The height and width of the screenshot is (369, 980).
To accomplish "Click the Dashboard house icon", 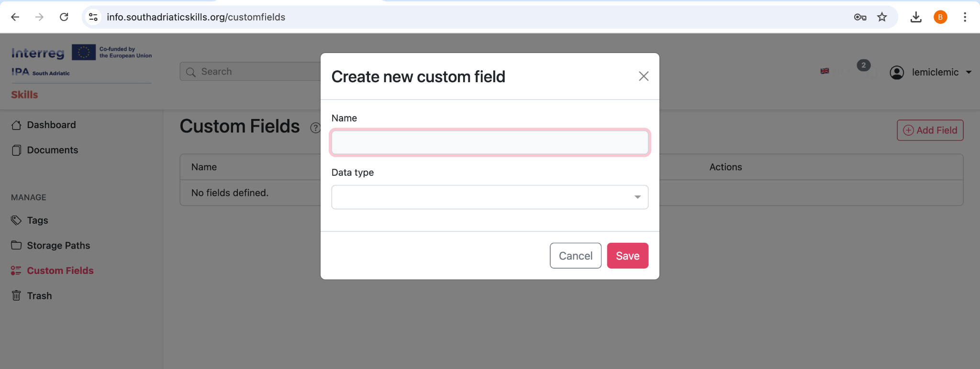I will (x=16, y=125).
